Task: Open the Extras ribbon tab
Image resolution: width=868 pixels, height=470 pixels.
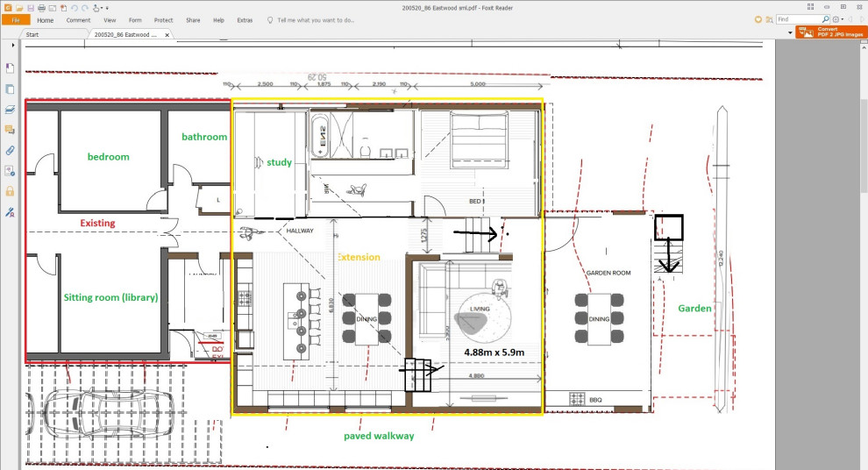Action: pyautogui.click(x=245, y=20)
